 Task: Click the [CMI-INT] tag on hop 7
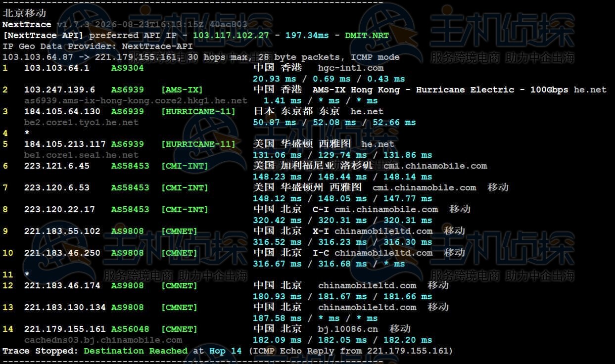pos(185,187)
